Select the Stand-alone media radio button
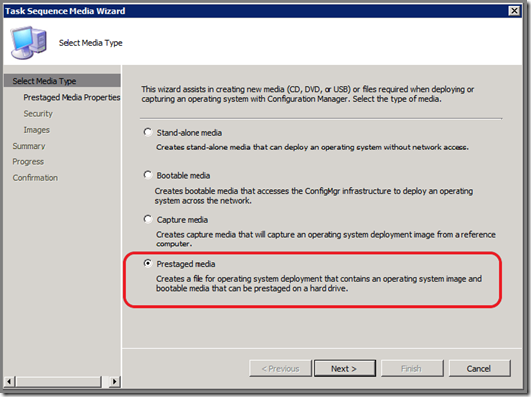Screen dimensions: 531x397 point(148,132)
